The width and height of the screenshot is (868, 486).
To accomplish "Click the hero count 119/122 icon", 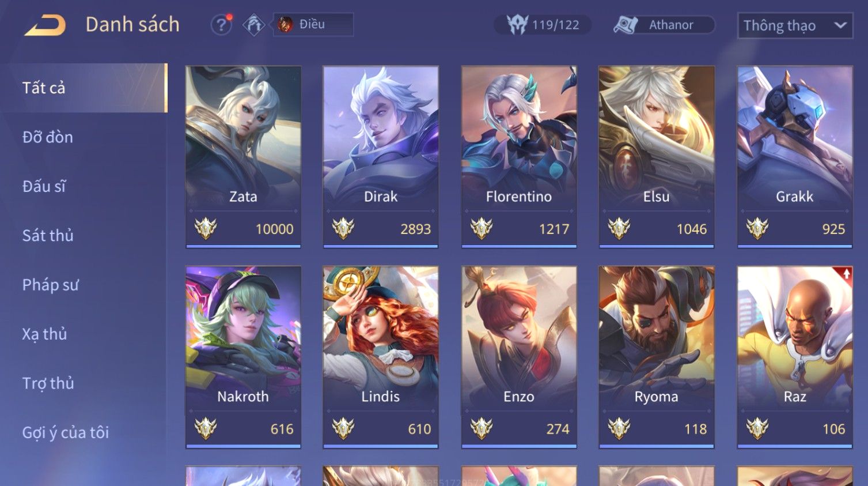I will click(517, 25).
